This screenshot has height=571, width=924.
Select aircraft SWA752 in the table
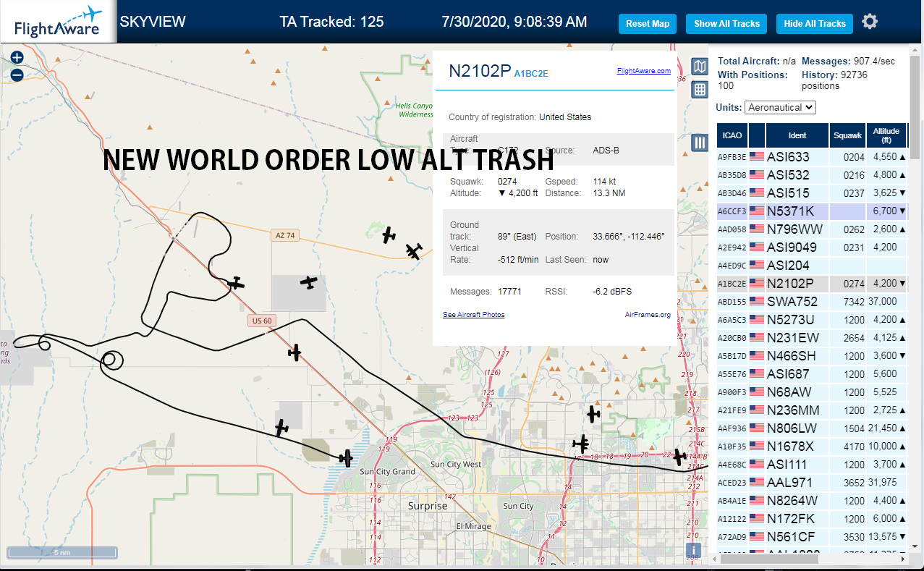tap(813, 301)
